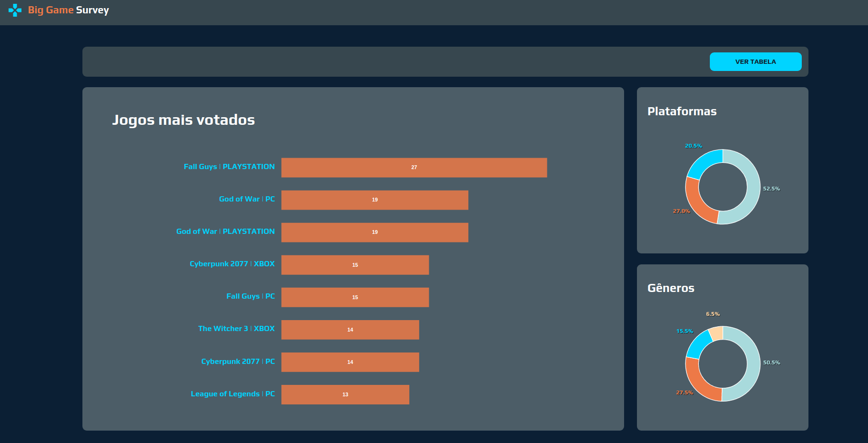
Task: Click the God of War PC bar
Action: [x=374, y=200]
